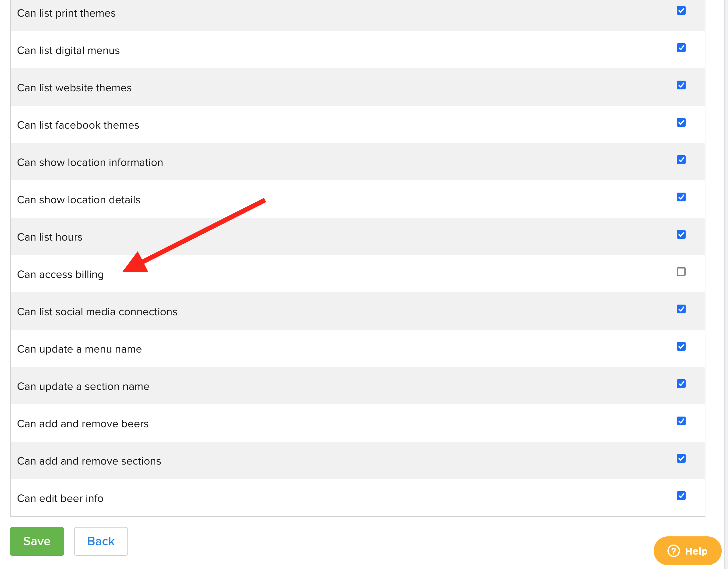Toggle 'Can list facebook themes' checkbox
This screenshot has height=569, width=728.
click(681, 122)
